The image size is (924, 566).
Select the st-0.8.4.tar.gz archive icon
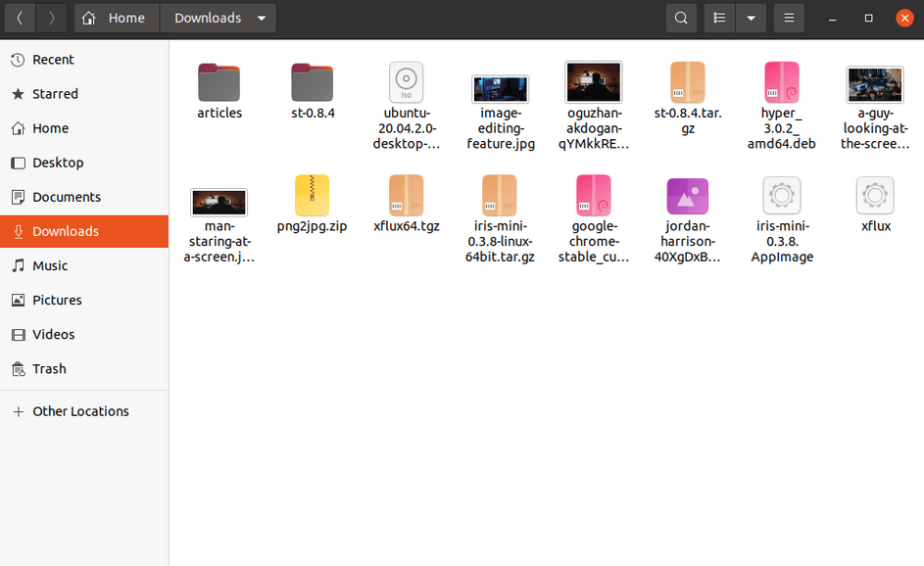point(688,82)
